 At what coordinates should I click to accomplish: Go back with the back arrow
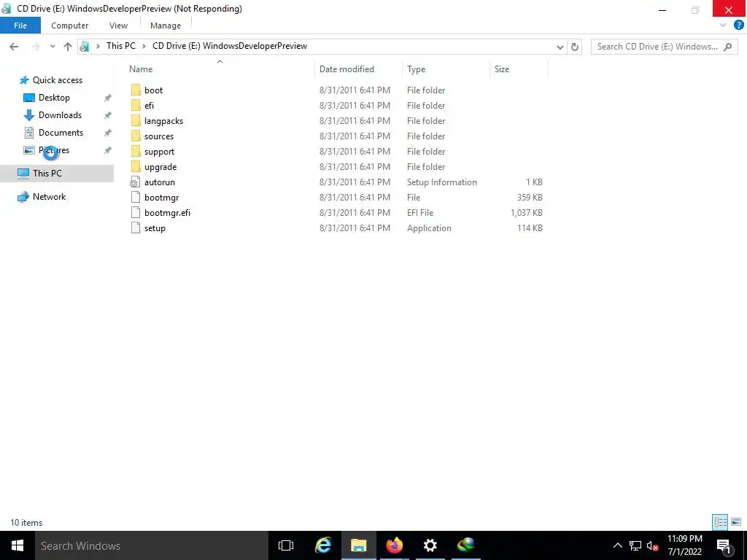[x=14, y=46]
